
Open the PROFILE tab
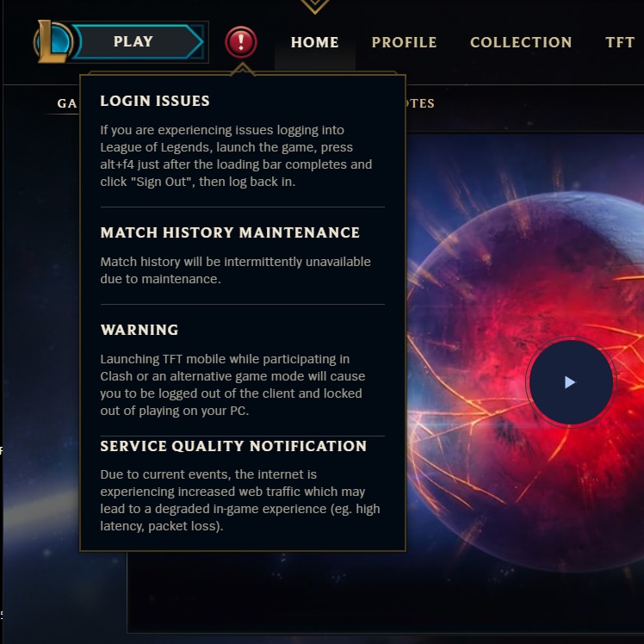click(404, 42)
